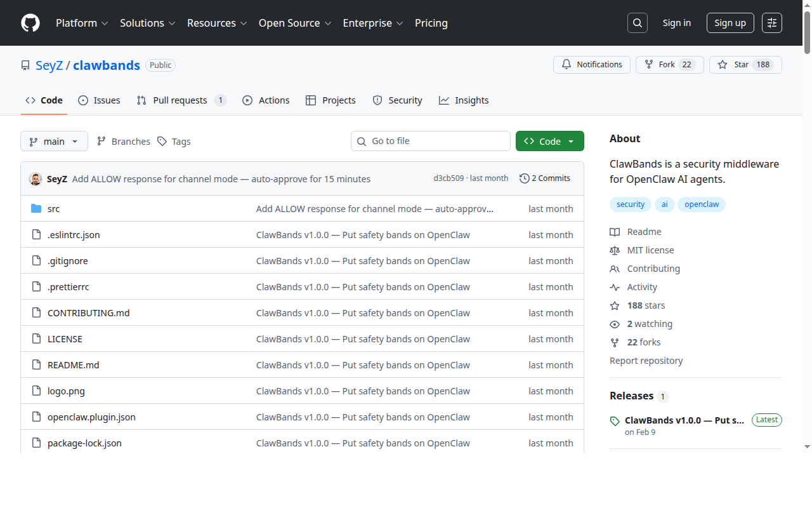The height and width of the screenshot is (508, 812).
Task: Select the security topic tag
Action: click(x=631, y=204)
